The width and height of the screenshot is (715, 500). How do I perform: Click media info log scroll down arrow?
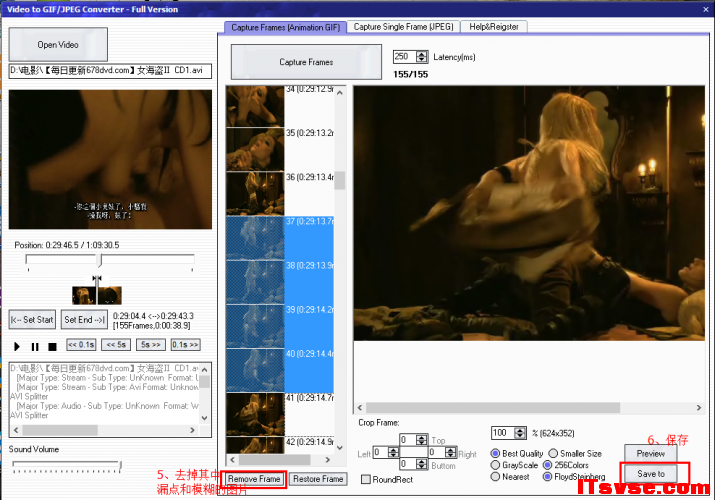coord(204,418)
